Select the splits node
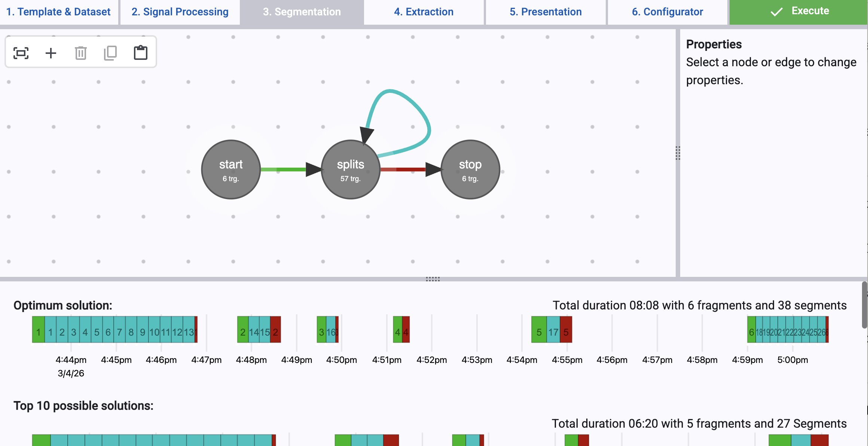This screenshot has height=446, width=868. pos(351,169)
